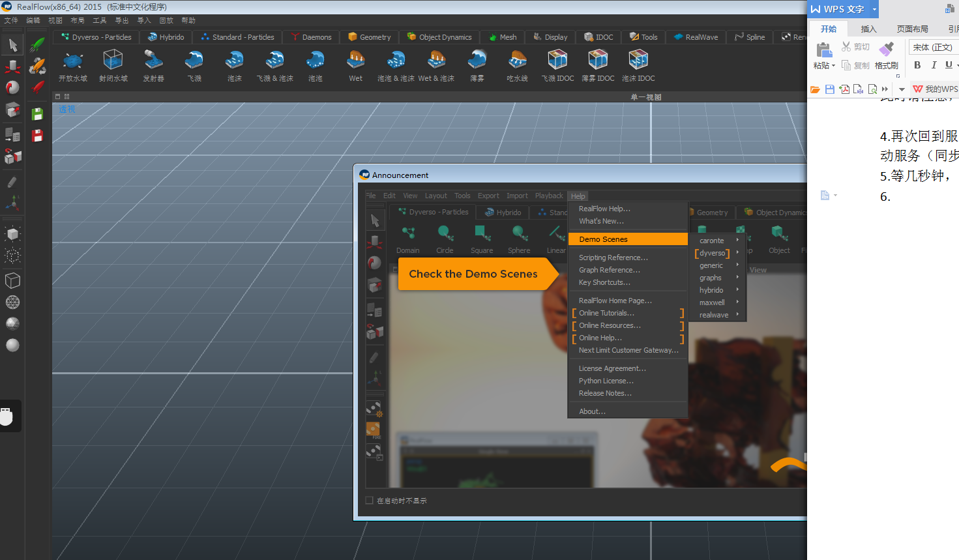Click WPS format painter brush icon
The height and width of the screenshot is (560, 959).
pyautogui.click(x=886, y=55)
